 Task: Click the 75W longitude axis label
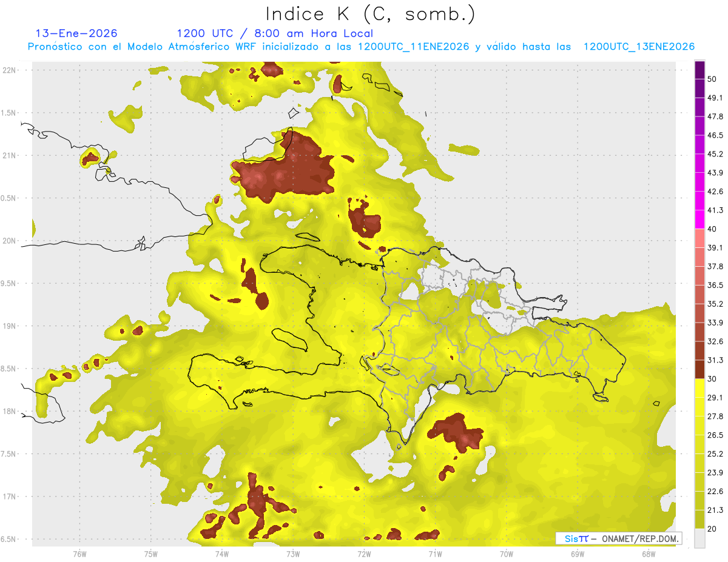point(151,554)
